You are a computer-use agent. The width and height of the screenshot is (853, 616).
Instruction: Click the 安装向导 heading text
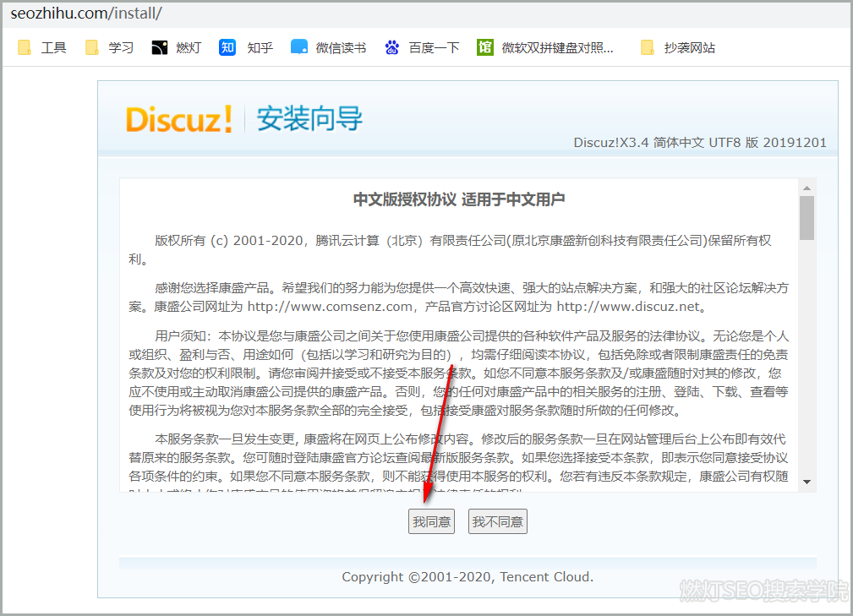pyautogui.click(x=309, y=119)
